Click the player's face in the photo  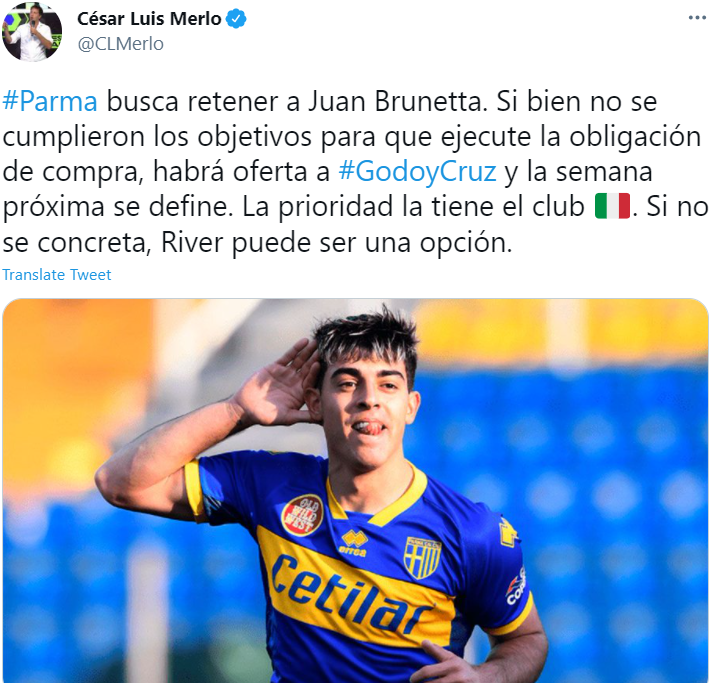369,408
